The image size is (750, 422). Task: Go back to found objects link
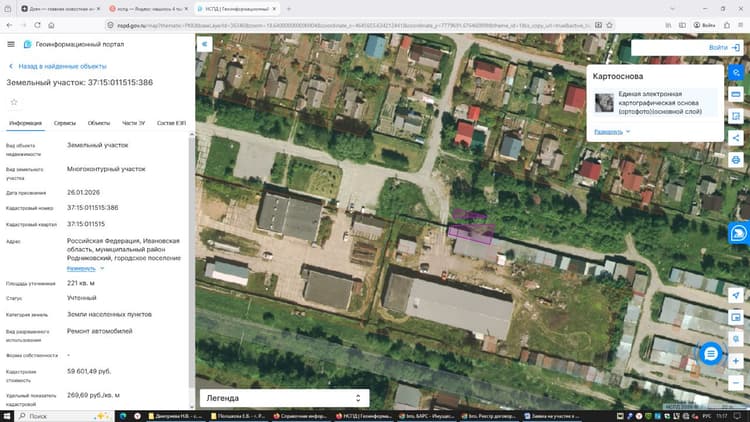[57, 67]
